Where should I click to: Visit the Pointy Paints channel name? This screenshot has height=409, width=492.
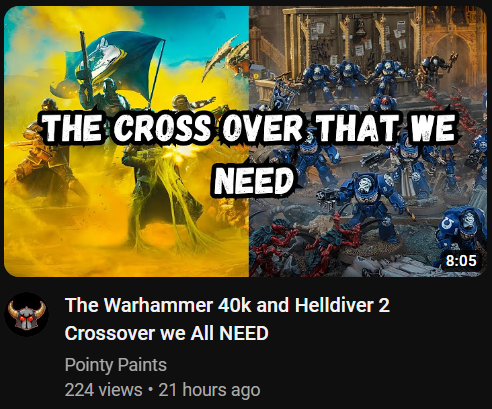(116, 365)
